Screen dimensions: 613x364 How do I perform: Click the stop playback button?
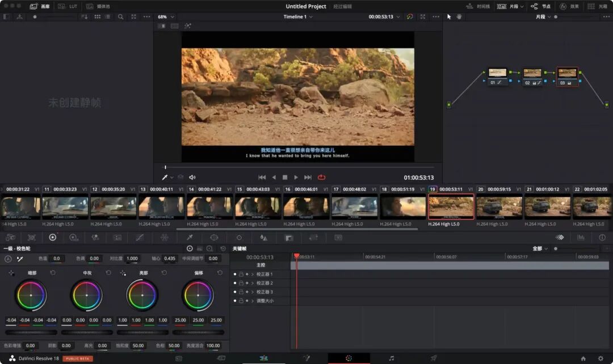(x=285, y=177)
